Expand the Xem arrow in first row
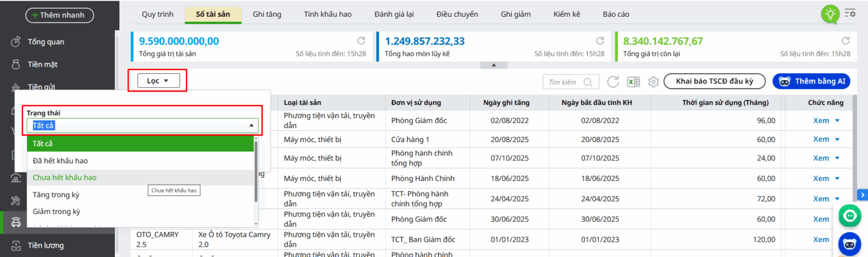This screenshot has height=257, width=868. (x=837, y=121)
